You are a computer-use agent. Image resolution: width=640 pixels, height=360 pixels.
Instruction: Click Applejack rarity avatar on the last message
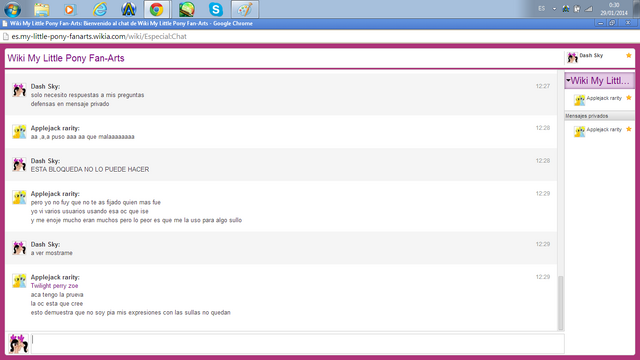[x=19, y=280]
